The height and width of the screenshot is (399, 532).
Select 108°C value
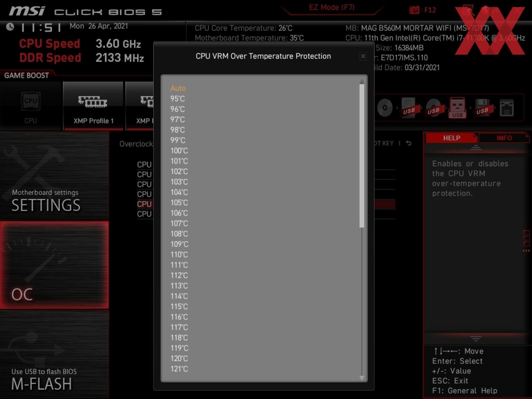[x=179, y=234]
